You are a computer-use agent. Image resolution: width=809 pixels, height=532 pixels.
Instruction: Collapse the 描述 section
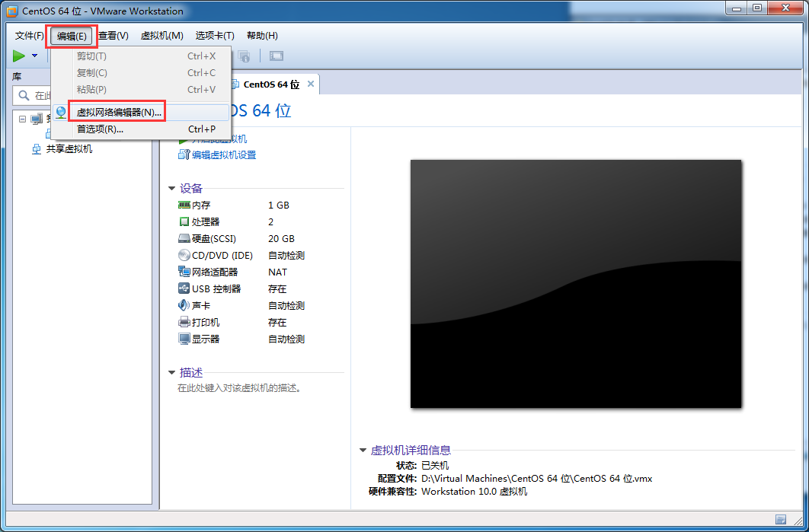(x=172, y=373)
